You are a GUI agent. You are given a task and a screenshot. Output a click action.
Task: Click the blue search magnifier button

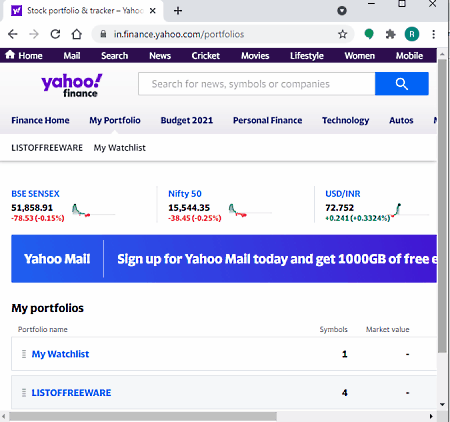pyautogui.click(x=401, y=84)
